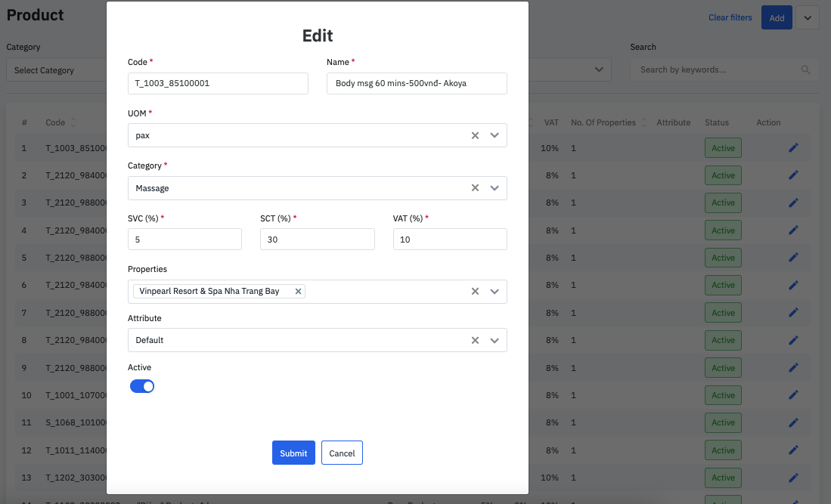This screenshot has height=504, width=831.
Task: Open dropdown arrow next to Add button
Action: pyautogui.click(x=808, y=17)
